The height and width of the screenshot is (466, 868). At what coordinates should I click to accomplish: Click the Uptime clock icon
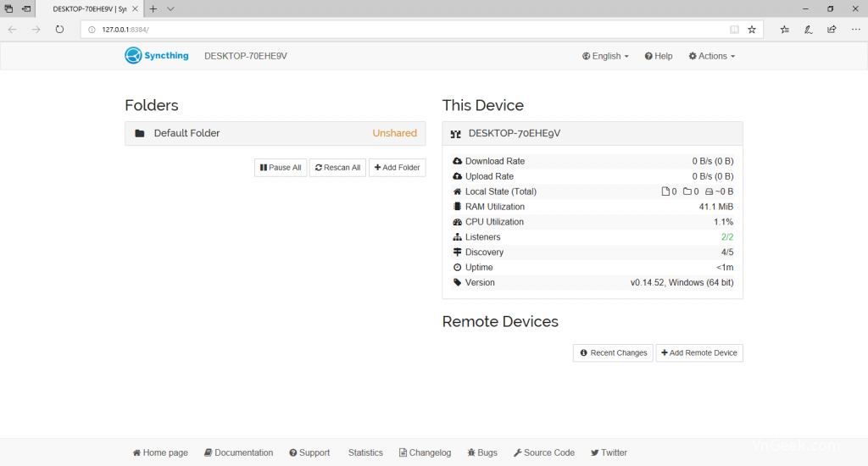457,267
